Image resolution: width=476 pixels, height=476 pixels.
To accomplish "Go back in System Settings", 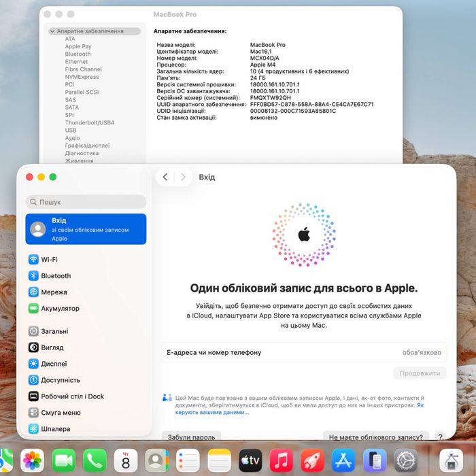I will pos(165,177).
